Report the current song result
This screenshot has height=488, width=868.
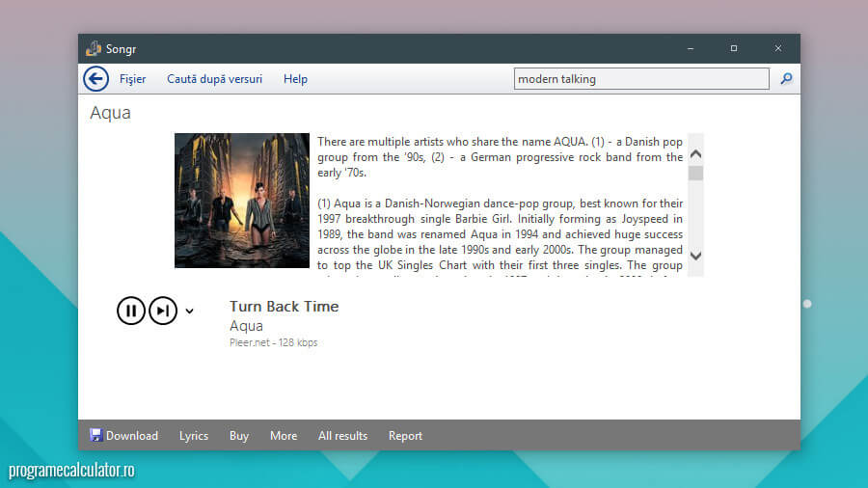tap(405, 436)
